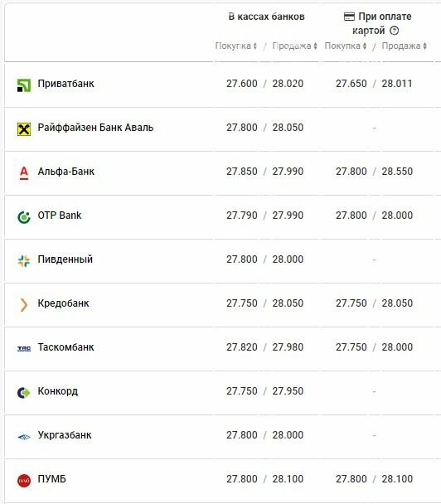Click the OTP Bank green logo

tap(24, 217)
